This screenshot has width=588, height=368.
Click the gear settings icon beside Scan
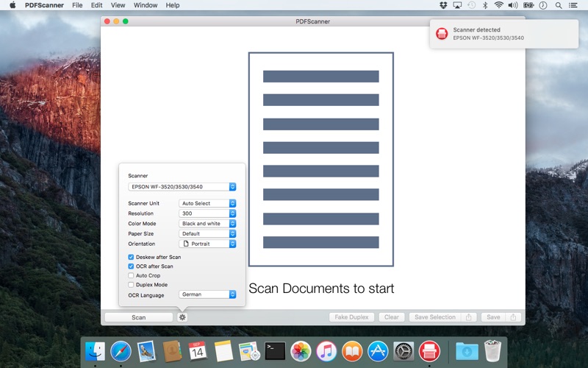point(182,317)
